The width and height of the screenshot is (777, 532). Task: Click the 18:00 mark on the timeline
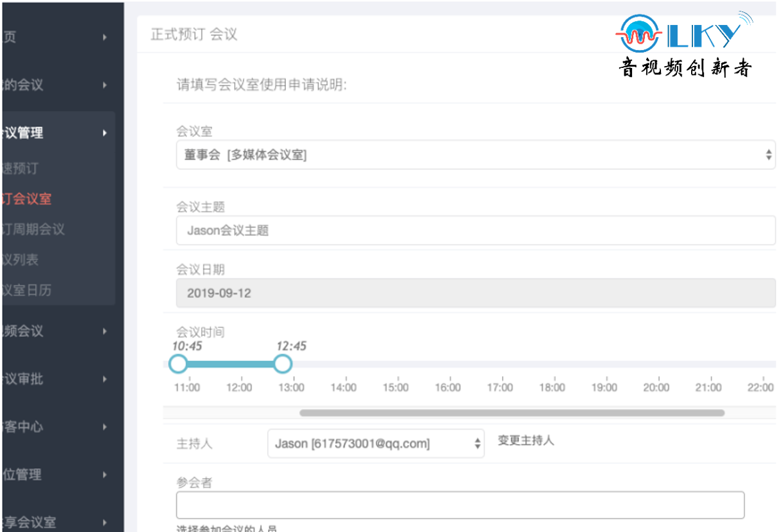tap(552, 387)
